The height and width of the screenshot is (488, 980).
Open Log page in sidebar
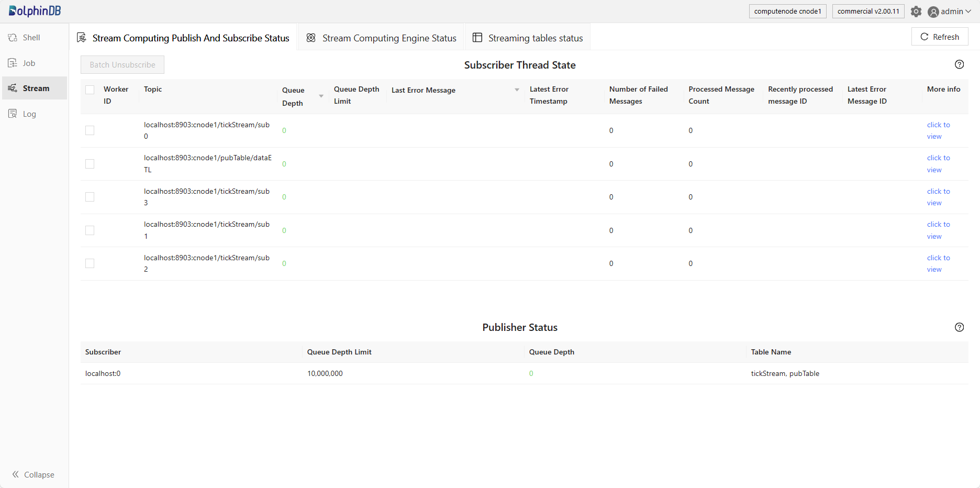[x=29, y=114]
